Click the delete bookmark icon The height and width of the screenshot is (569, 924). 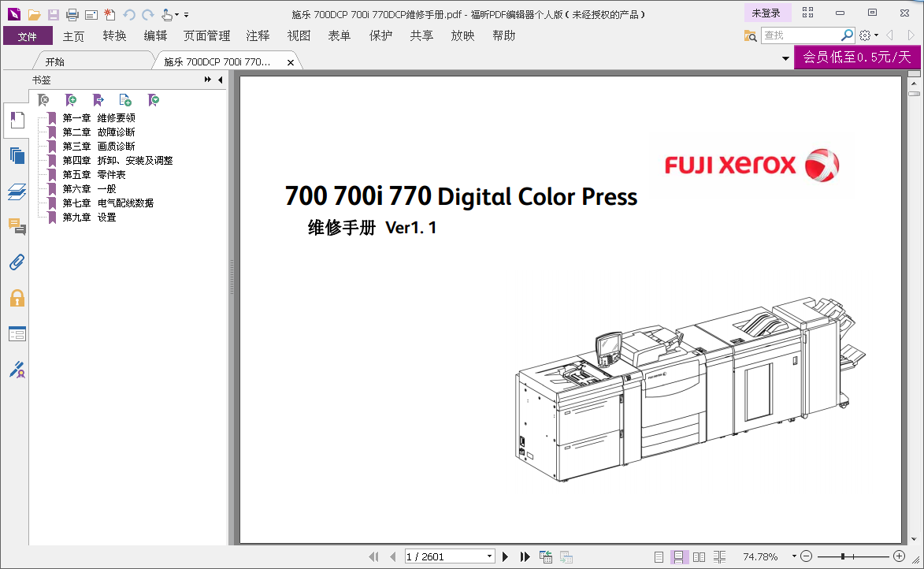coord(43,100)
